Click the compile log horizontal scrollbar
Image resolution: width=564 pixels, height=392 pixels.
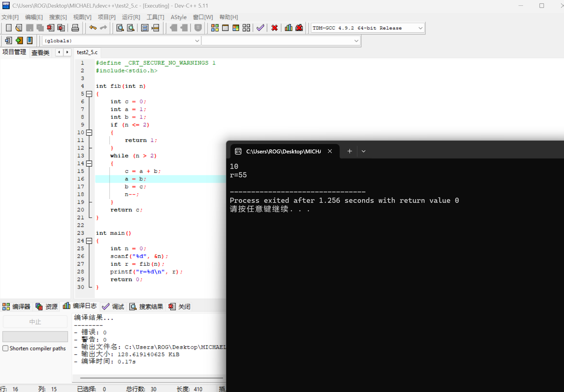pos(152,378)
